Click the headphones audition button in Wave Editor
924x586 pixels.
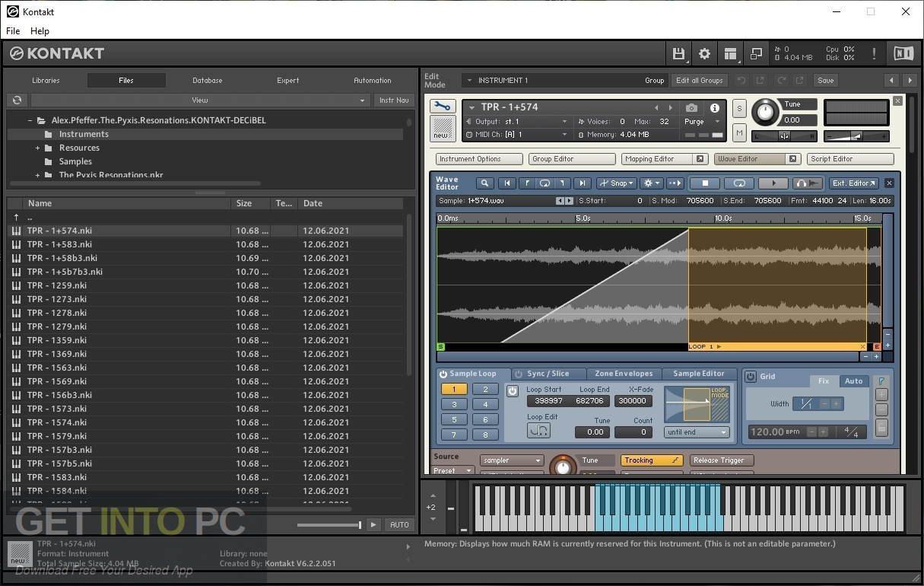click(x=808, y=183)
